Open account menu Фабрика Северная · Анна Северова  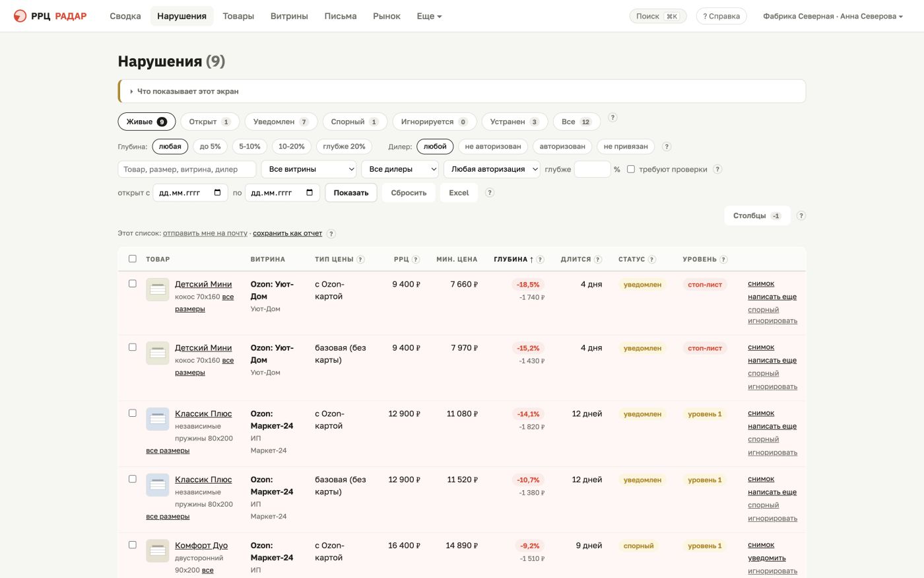point(833,16)
